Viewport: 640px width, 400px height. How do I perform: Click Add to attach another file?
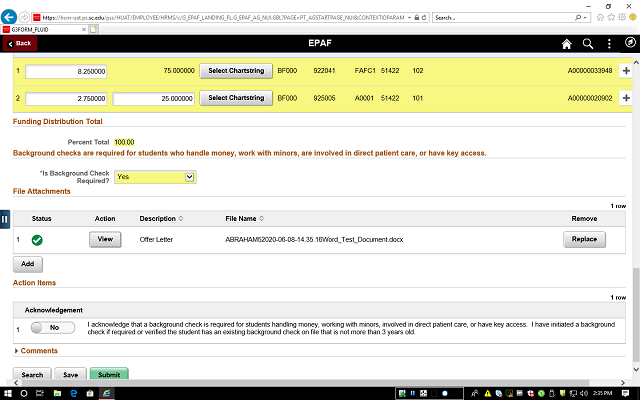(x=27, y=264)
